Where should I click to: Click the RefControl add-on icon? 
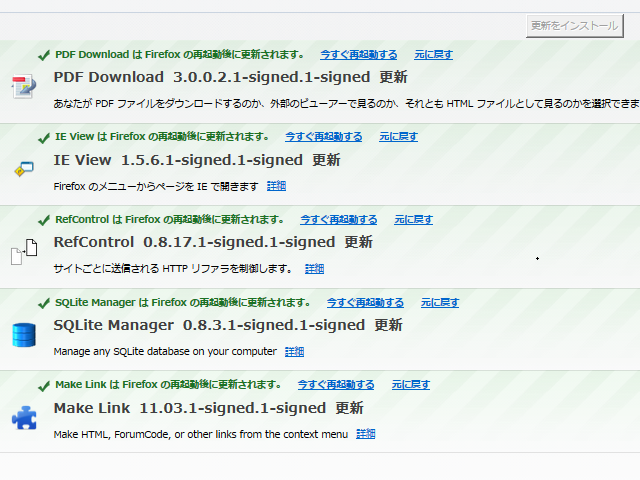coord(24,252)
